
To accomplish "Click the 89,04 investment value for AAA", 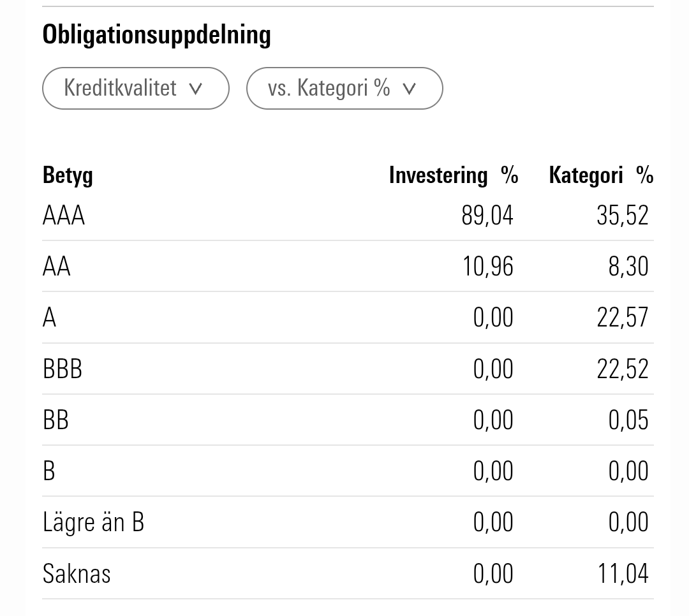I will tap(487, 216).
